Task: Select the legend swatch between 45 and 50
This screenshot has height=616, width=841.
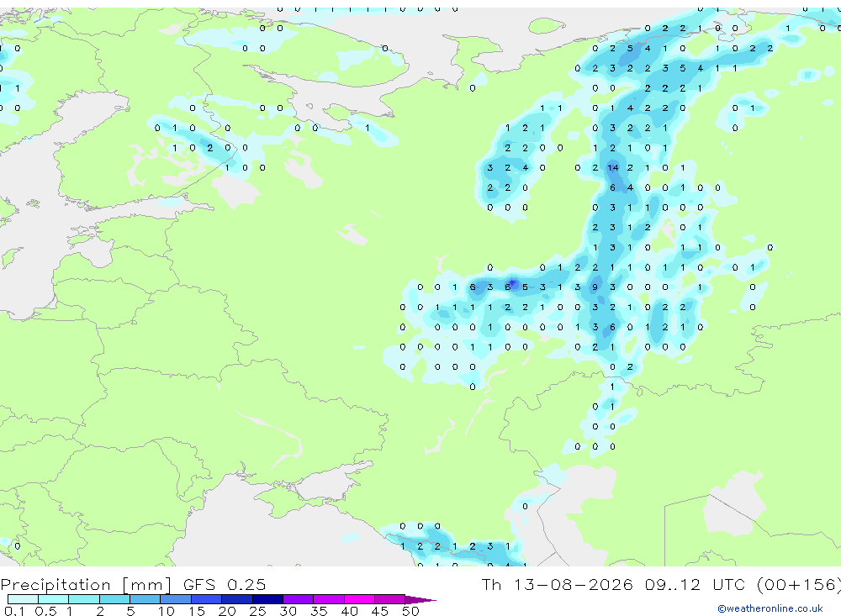Action: [390, 599]
